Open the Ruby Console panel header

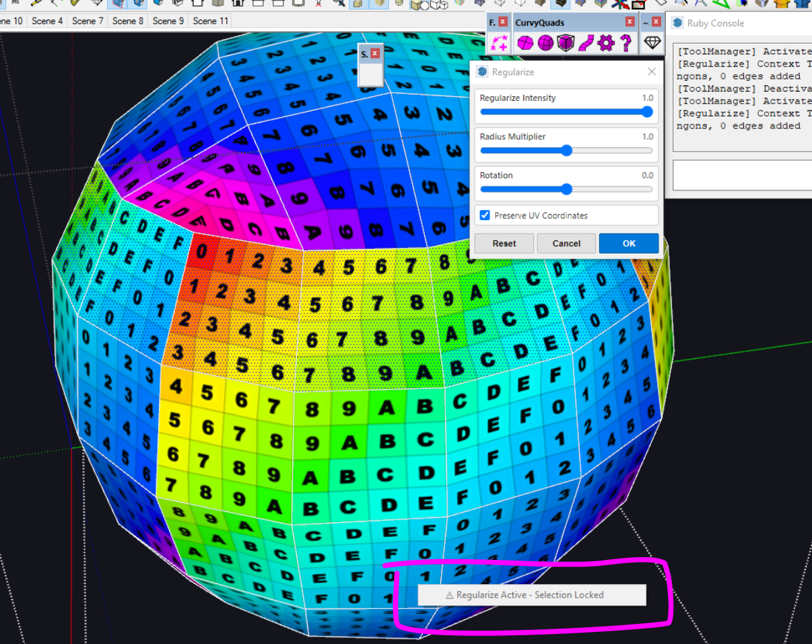[715, 22]
